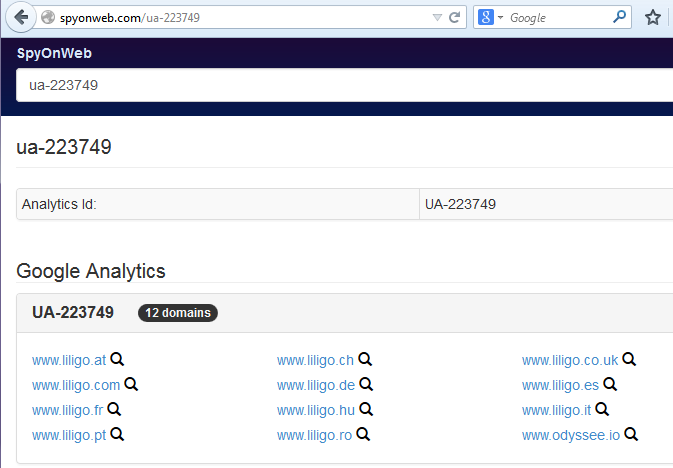This screenshot has width=673, height=468.
Task: Open the www.liligo.hu link
Action: 316,410
